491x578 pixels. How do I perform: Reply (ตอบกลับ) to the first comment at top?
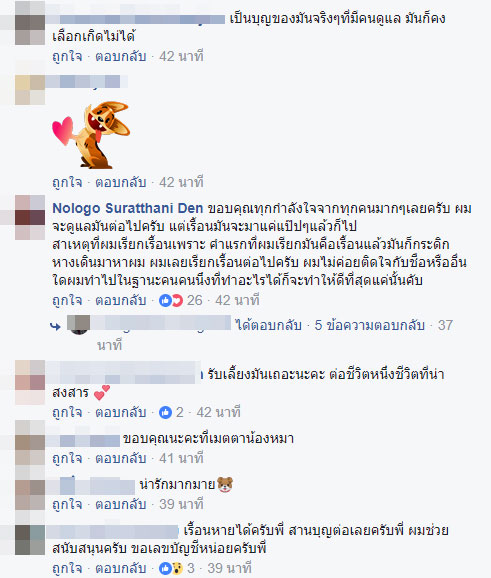click(x=121, y=56)
